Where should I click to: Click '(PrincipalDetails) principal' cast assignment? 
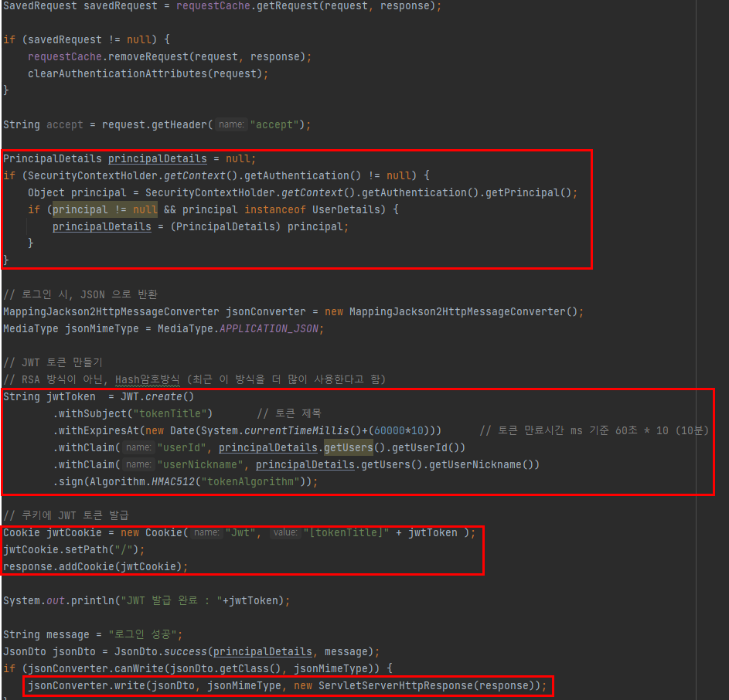tap(200, 227)
